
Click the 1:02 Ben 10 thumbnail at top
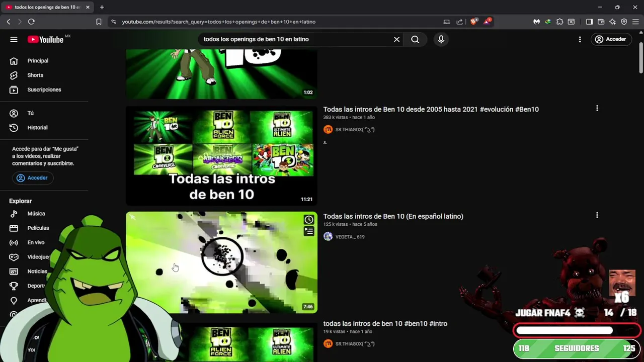coord(221,74)
